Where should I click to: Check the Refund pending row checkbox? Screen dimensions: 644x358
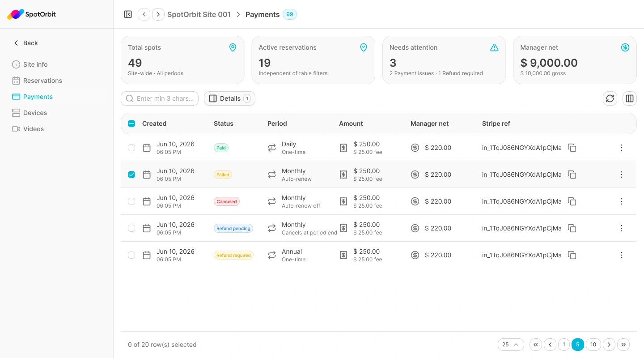[131, 228]
